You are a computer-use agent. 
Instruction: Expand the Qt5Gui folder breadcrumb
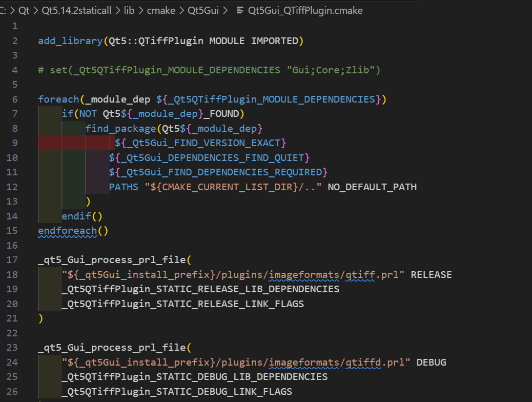coord(204,11)
